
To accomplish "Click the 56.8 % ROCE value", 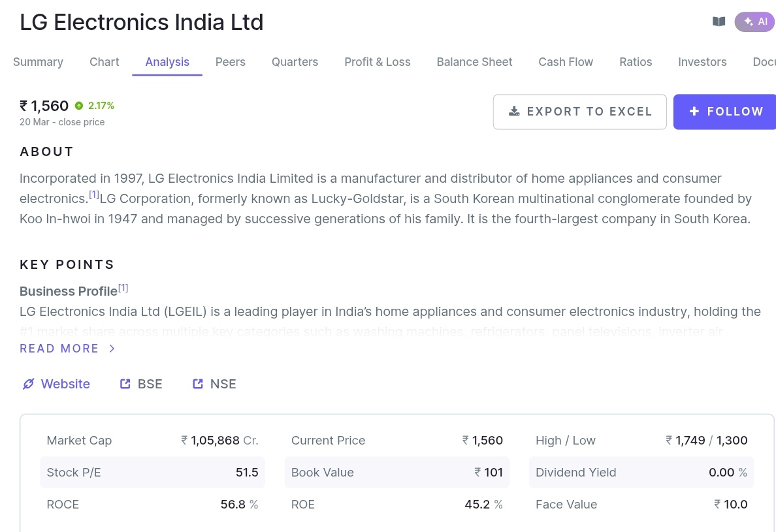I will click(239, 505).
